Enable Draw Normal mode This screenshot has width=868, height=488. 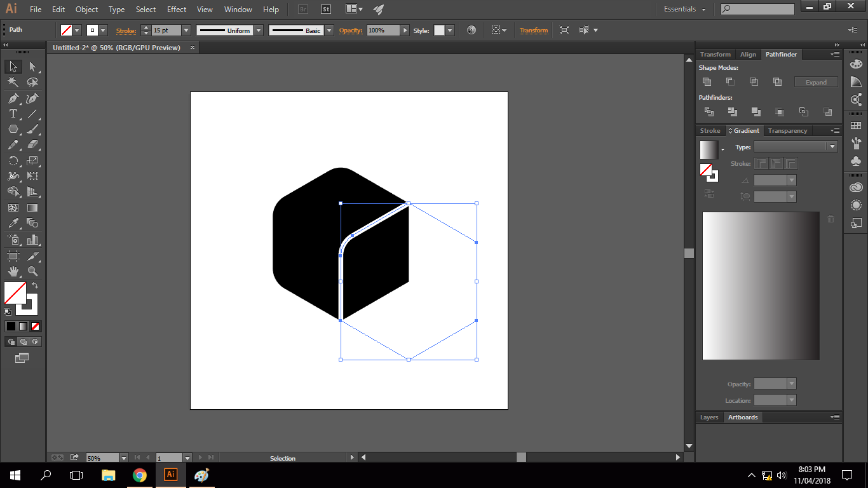coord(11,342)
